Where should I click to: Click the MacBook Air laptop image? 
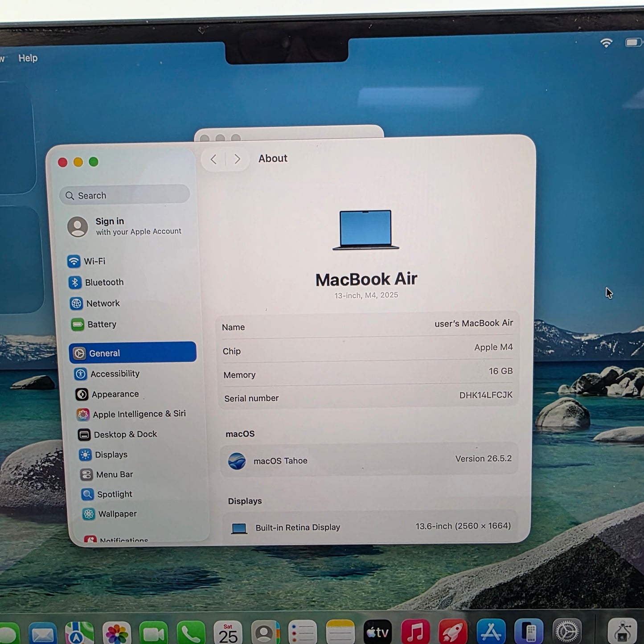pos(365,230)
